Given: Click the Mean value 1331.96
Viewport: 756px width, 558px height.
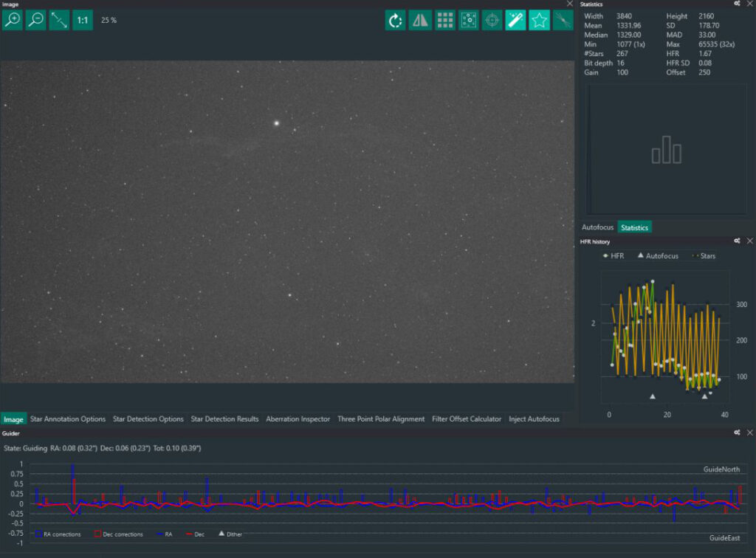Looking at the screenshot, I should pos(629,26).
